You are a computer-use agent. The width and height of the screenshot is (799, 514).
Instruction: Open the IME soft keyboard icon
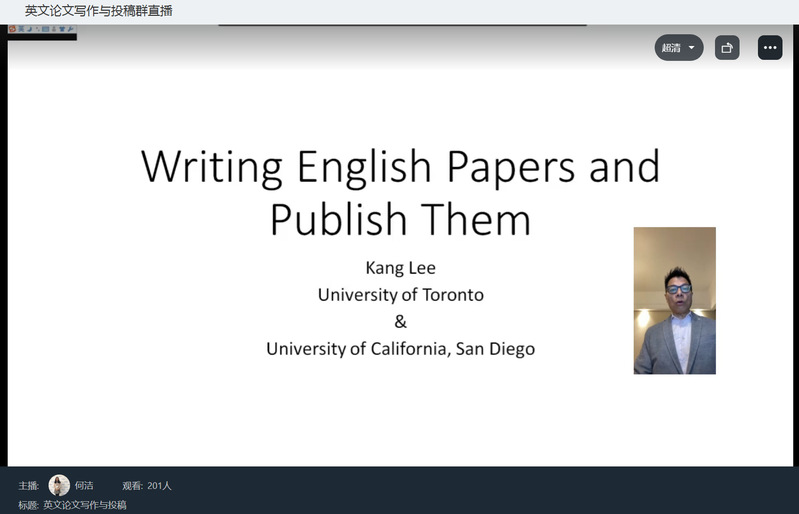coord(45,30)
